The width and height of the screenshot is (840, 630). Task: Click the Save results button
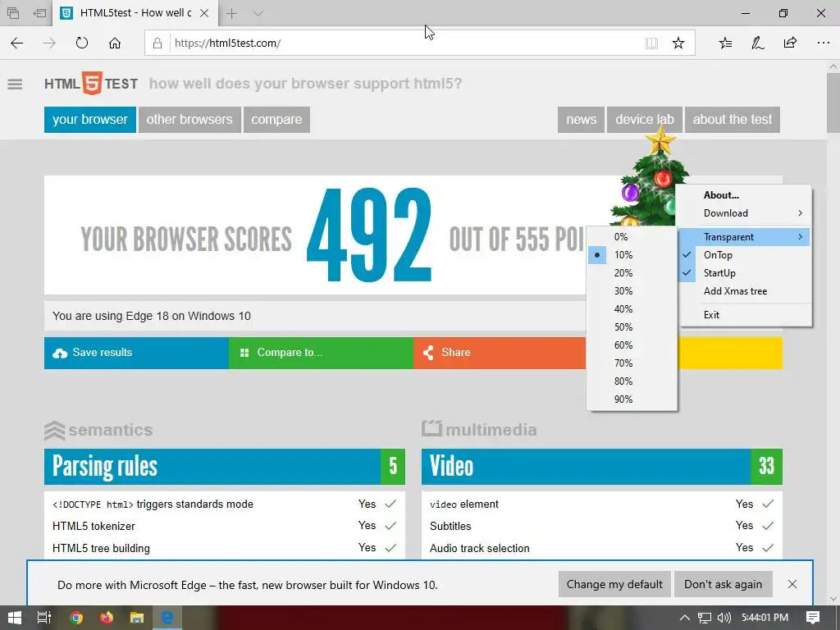click(136, 353)
